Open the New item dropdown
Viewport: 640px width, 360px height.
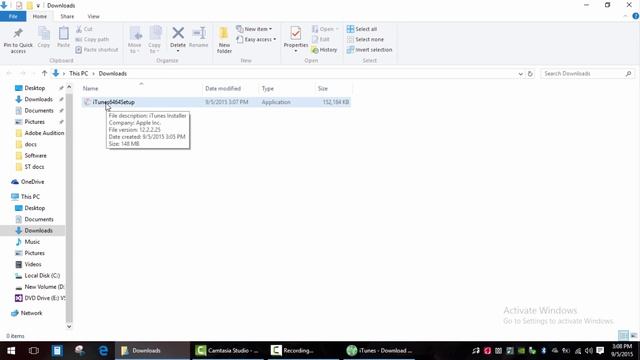(254, 29)
